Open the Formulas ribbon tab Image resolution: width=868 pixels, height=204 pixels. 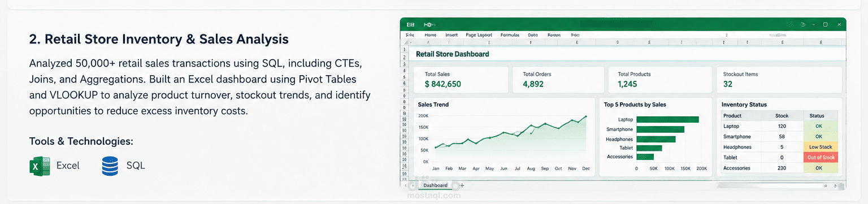pos(510,35)
